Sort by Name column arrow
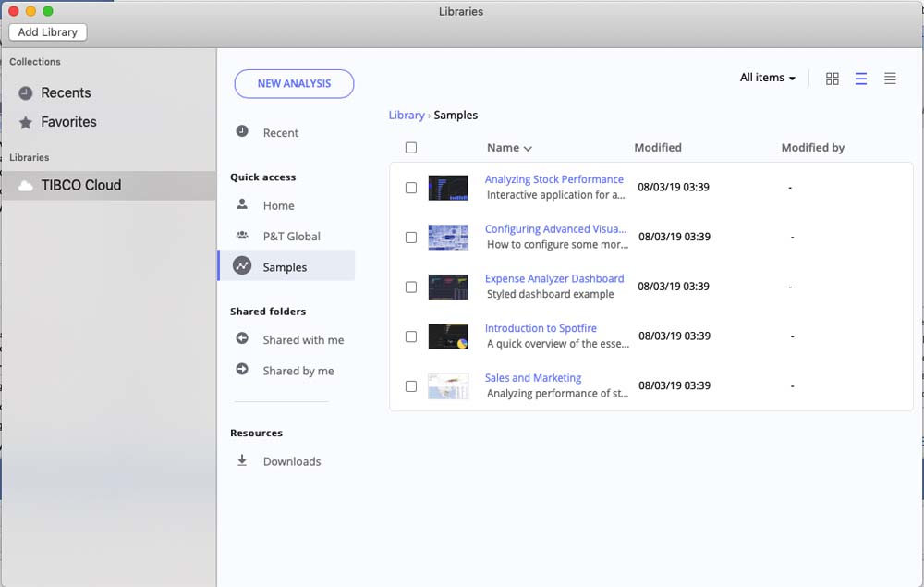The width and height of the screenshot is (924, 587). click(x=528, y=149)
